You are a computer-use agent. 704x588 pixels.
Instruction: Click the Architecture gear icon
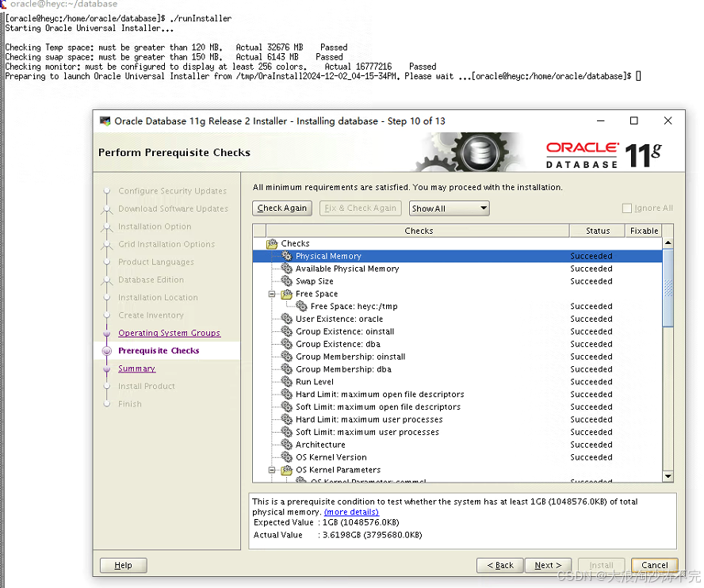tap(286, 445)
